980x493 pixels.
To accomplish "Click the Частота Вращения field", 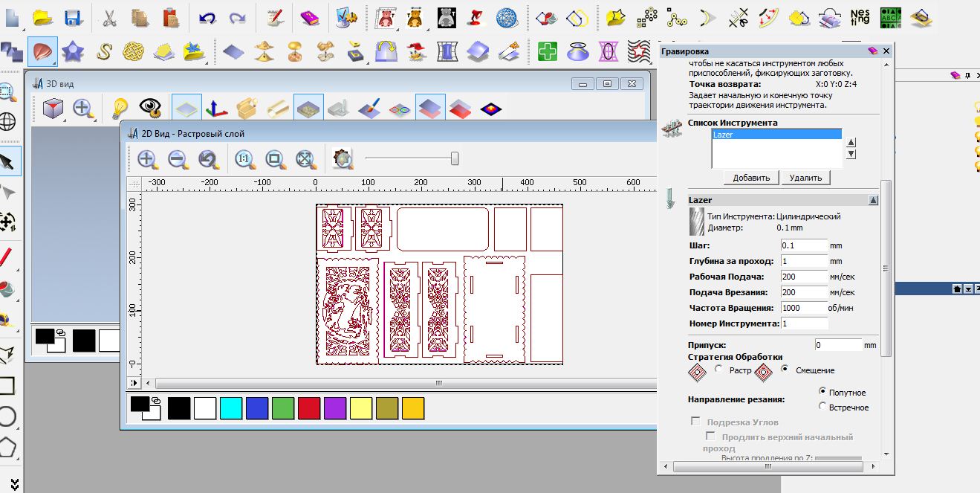I will 804,308.
